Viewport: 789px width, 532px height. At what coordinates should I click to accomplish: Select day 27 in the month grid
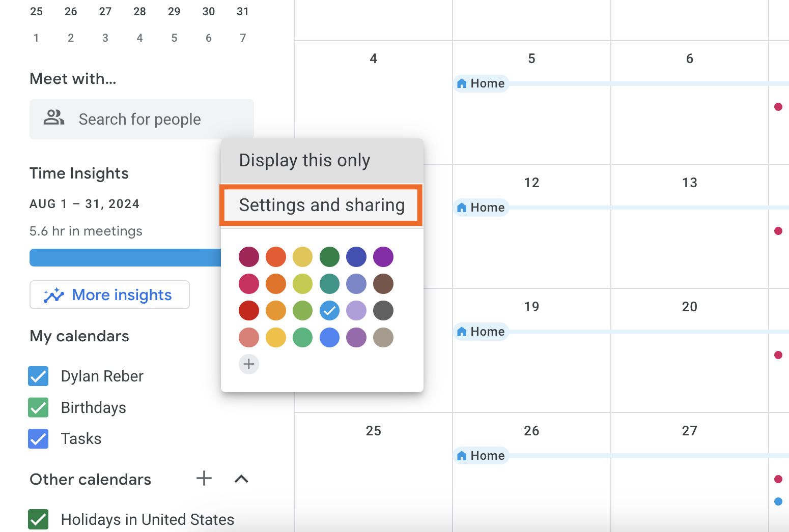pos(690,431)
